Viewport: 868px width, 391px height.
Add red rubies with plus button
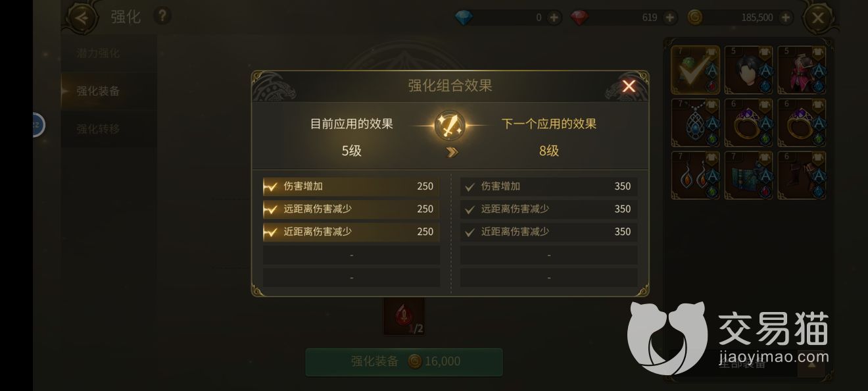pyautogui.click(x=669, y=18)
